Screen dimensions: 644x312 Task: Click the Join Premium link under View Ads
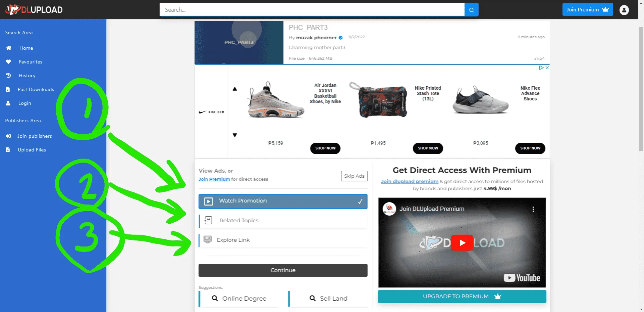point(214,179)
